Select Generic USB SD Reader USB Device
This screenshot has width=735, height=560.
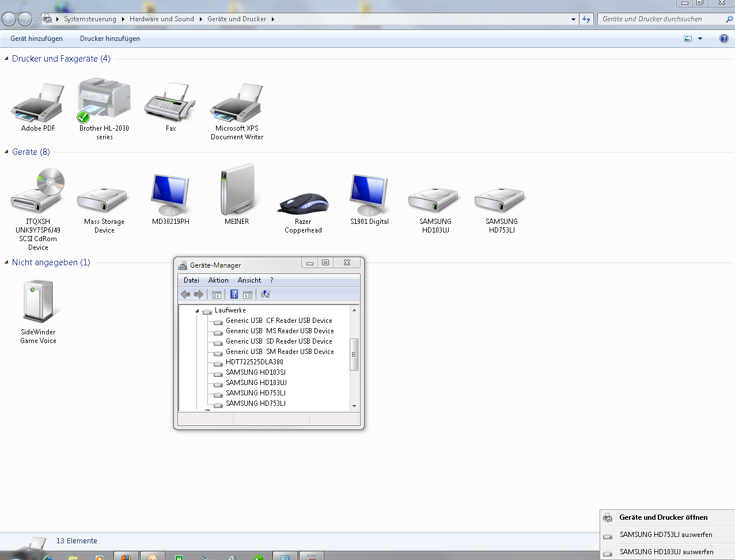tap(279, 341)
